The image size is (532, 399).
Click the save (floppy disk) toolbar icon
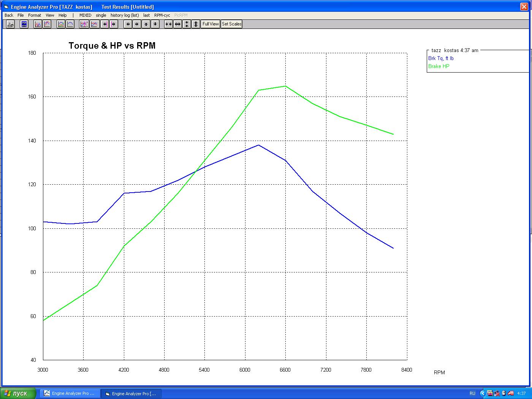(24, 24)
